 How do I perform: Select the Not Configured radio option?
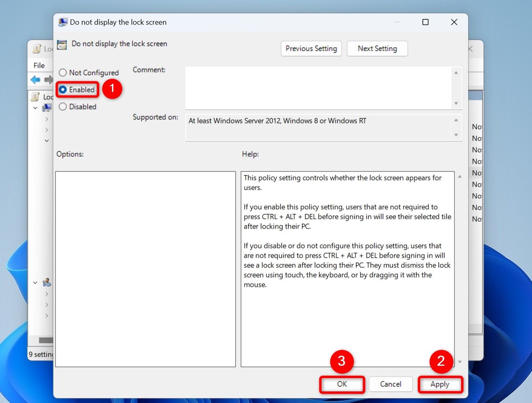click(63, 73)
